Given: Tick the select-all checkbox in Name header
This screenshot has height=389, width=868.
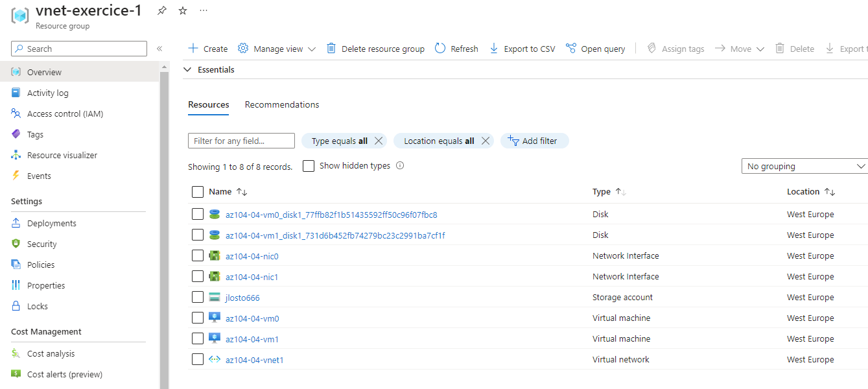Looking at the screenshot, I should pos(198,191).
